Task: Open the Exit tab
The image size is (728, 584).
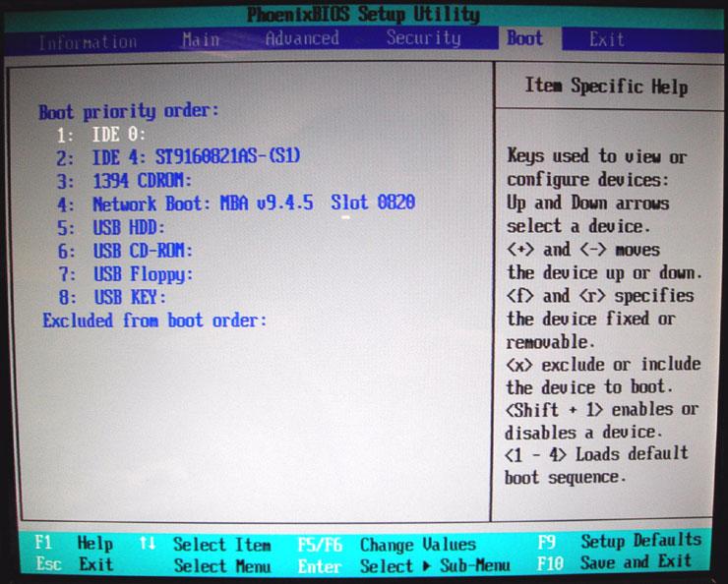Action: (606, 39)
